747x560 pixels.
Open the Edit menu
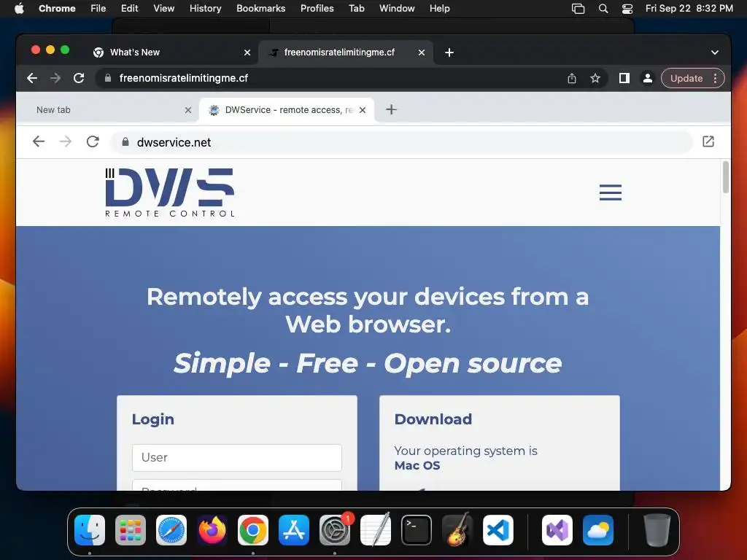129,9
